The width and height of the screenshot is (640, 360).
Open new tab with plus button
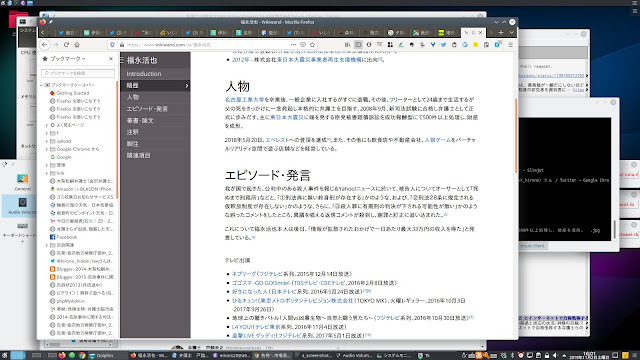pyautogui.click(x=501, y=33)
